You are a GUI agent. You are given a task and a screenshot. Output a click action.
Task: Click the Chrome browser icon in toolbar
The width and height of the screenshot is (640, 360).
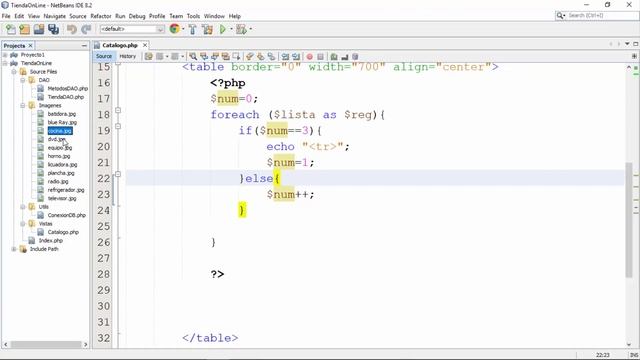tap(175, 29)
